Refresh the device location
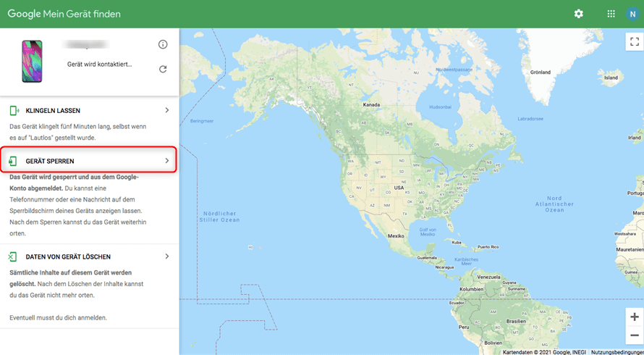Image resolution: width=644 pixels, height=355 pixels. [x=163, y=69]
